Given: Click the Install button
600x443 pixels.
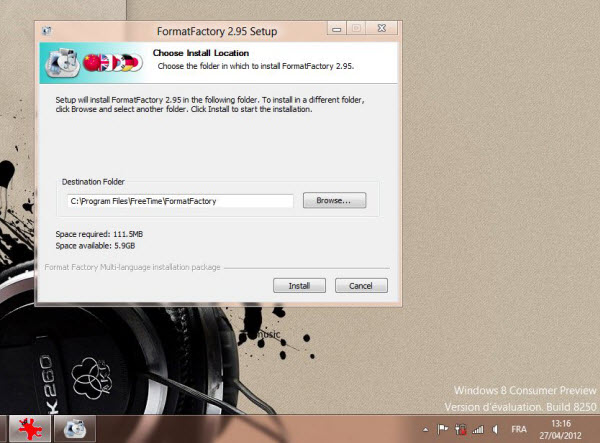Looking at the screenshot, I should pos(299,285).
